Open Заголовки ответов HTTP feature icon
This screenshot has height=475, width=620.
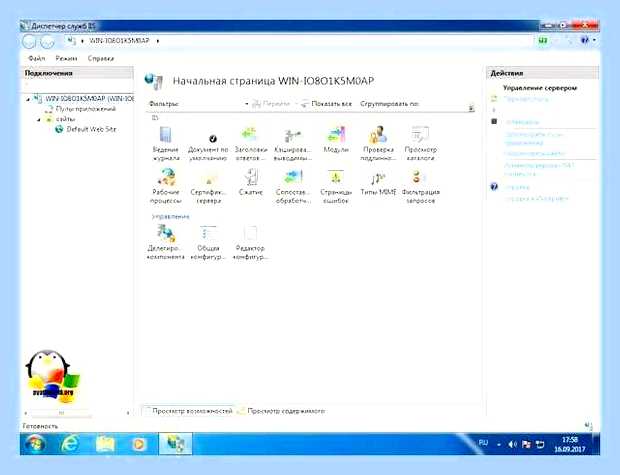[x=251, y=143]
